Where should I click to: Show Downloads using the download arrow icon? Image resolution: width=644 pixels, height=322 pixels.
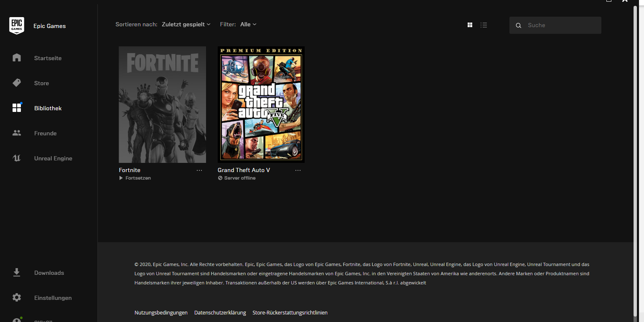tap(17, 273)
